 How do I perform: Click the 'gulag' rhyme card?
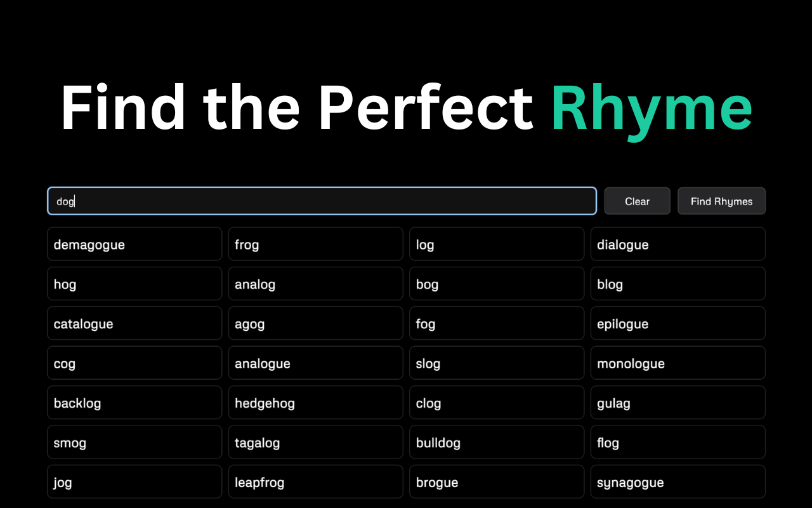pos(678,403)
